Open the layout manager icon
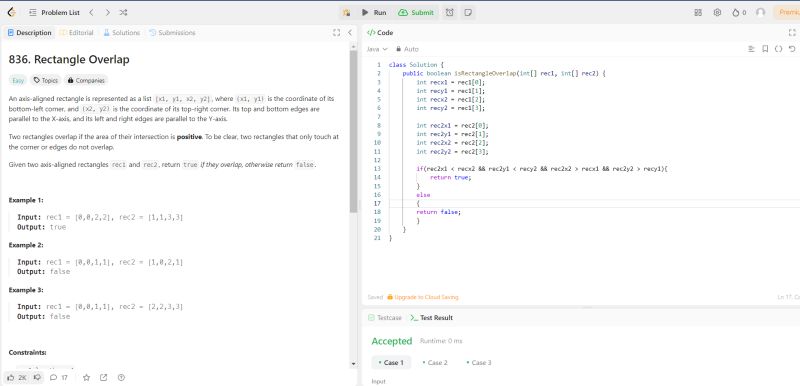Viewport: 800px width, 386px height. (698, 13)
